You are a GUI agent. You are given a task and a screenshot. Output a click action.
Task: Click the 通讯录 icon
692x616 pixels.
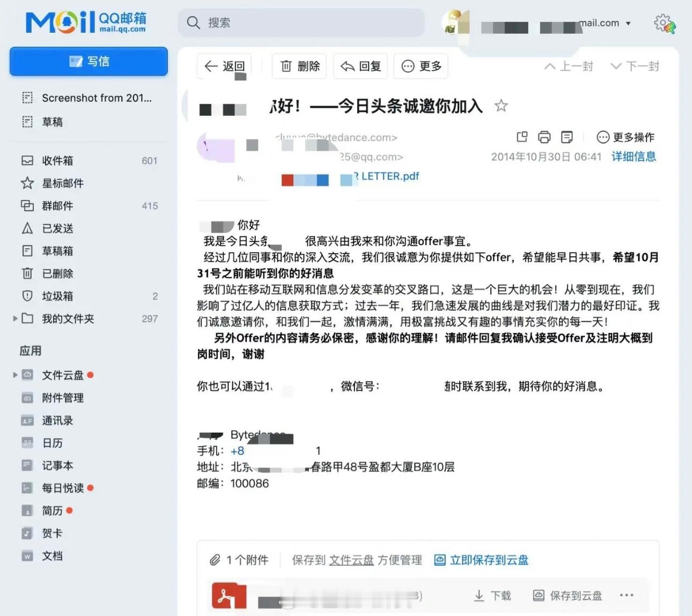27,420
